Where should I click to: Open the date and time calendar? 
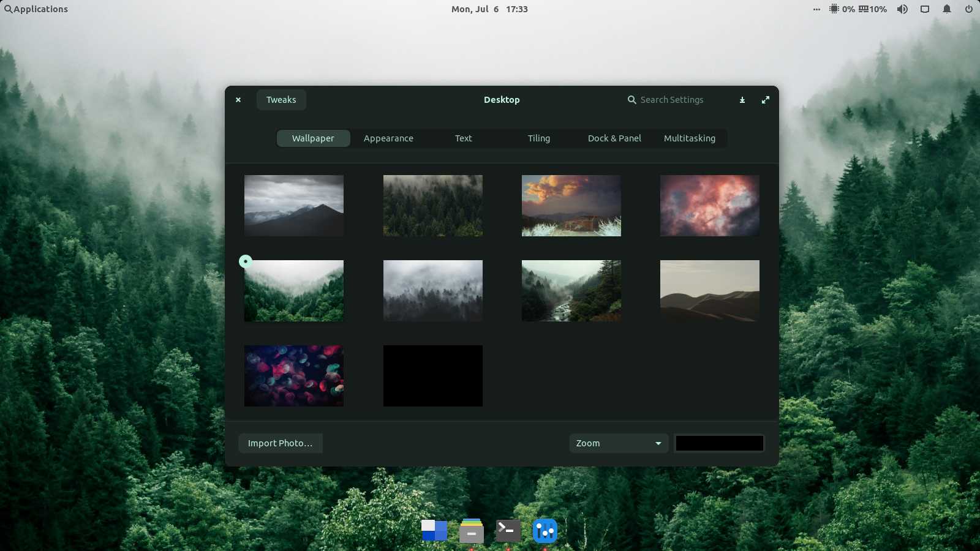click(x=489, y=9)
